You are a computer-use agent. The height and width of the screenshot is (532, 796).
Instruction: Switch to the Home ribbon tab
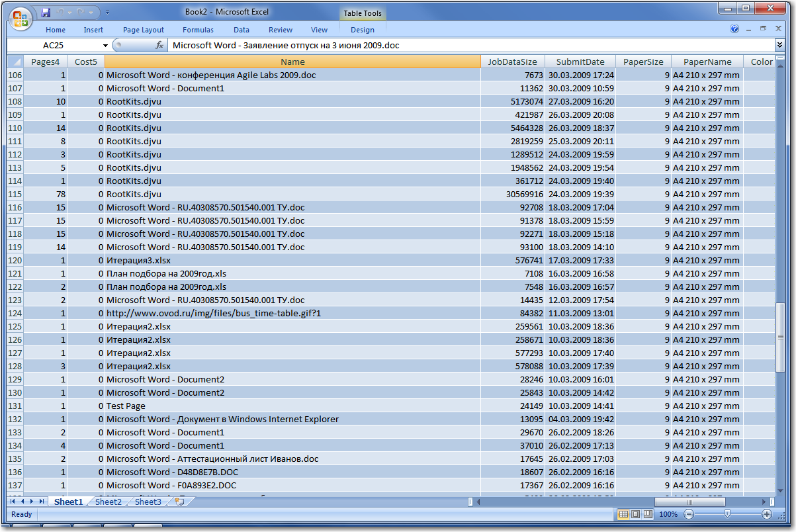click(x=56, y=30)
